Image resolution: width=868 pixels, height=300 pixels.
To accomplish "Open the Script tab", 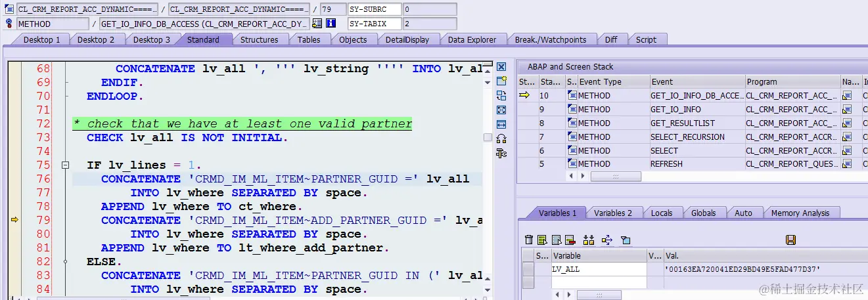I will [x=646, y=39].
